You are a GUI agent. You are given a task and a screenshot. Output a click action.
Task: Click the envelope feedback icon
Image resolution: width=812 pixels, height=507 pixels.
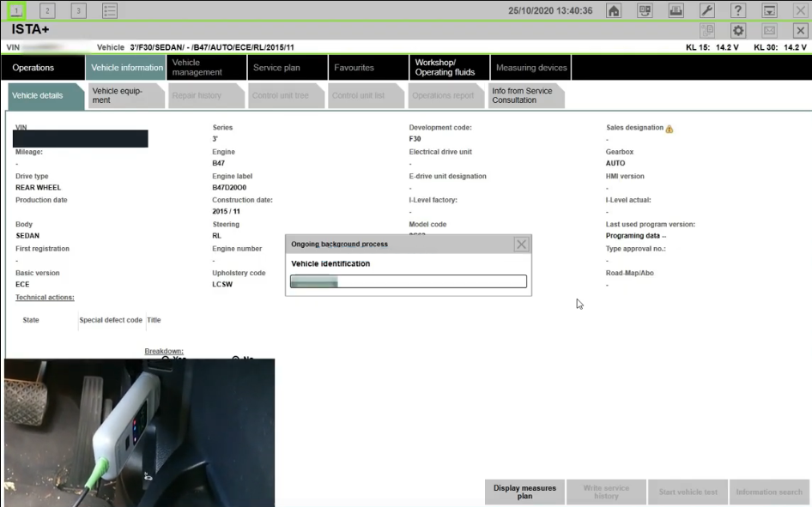pyautogui.click(x=769, y=31)
